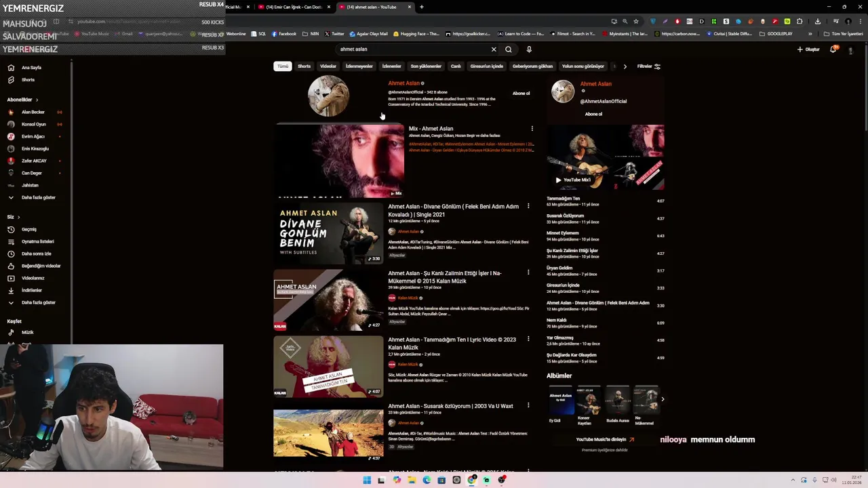The height and width of the screenshot is (488, 868).
Task: Click Abone ol next to channel result
Action: click(x=521, y=94)
